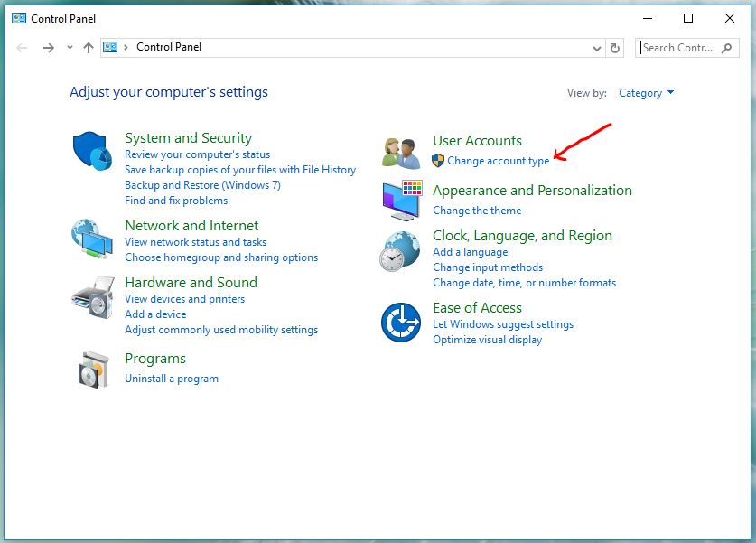Click the Clock, Language, and Region icon
756x543 pixels.
[399, 251]
